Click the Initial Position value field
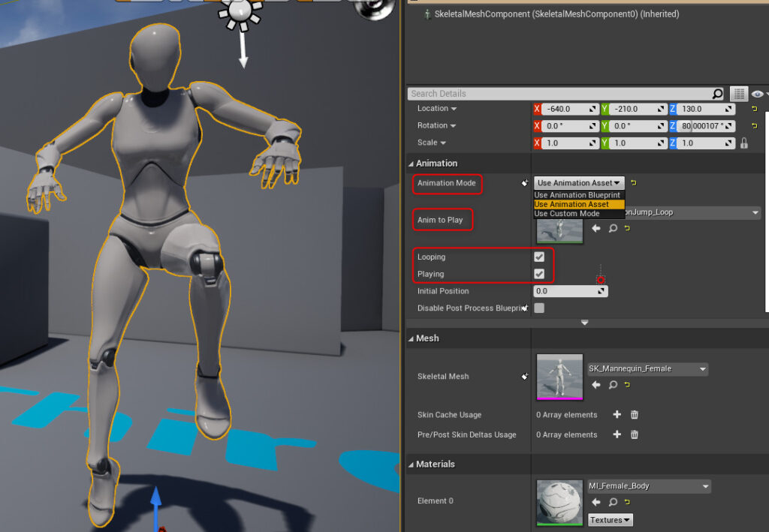 click(x=571, y=291)
